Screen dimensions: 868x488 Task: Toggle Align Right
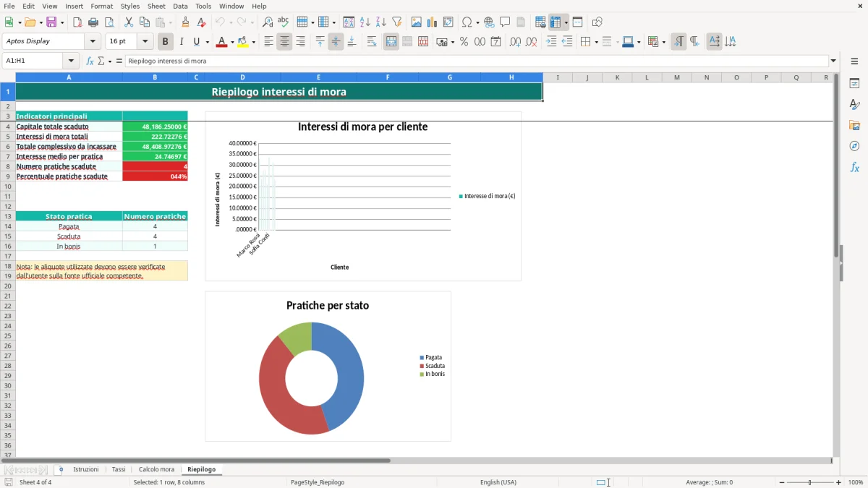300,42
